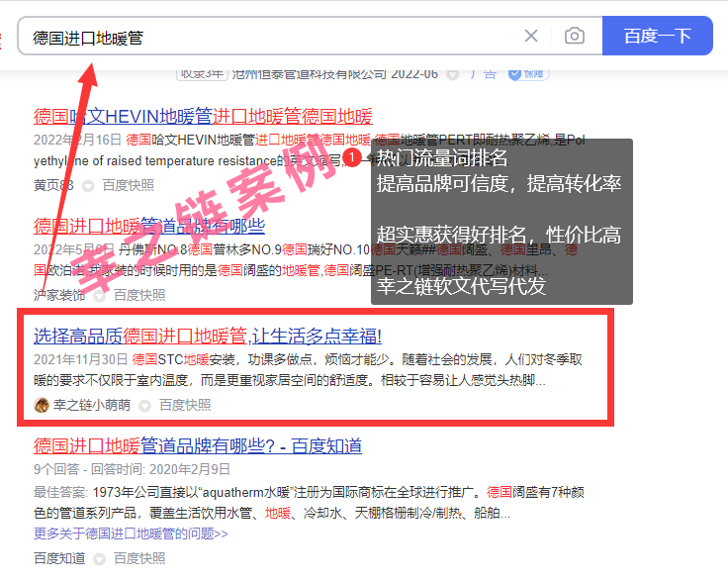Image resolution: width=728 pixels, height=582 pixels.
Task: Click the 百度一下 search button
Action: point(658,36)
